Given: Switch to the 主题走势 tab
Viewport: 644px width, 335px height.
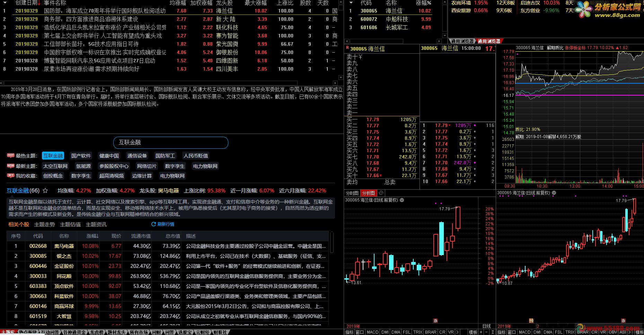Looking at the screenshot, I should (44, 225).
